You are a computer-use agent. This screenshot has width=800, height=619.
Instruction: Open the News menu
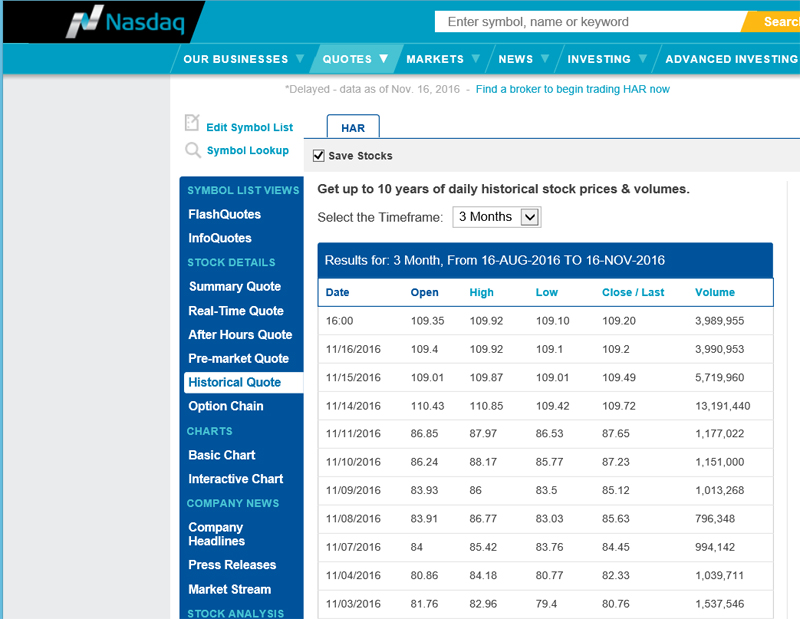523,59
